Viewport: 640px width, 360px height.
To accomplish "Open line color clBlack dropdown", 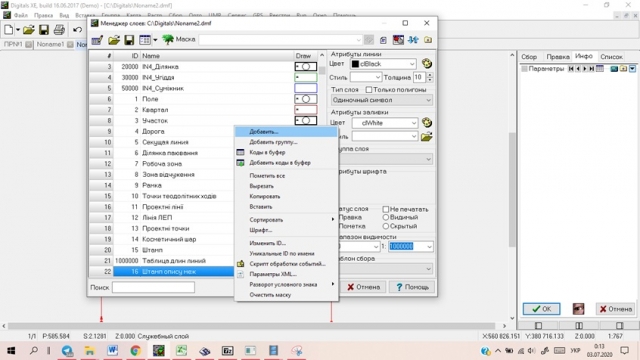I will point(412,64).
